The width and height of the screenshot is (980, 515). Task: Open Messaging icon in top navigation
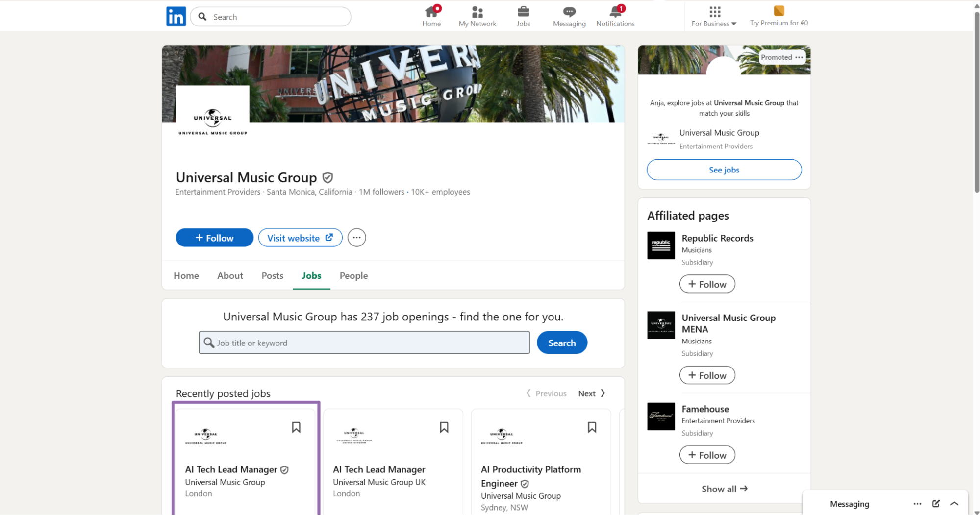coord(569,17)
